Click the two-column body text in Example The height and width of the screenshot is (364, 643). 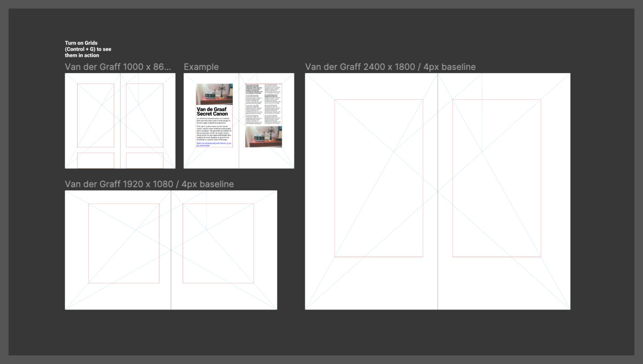[x=263, y=104]
